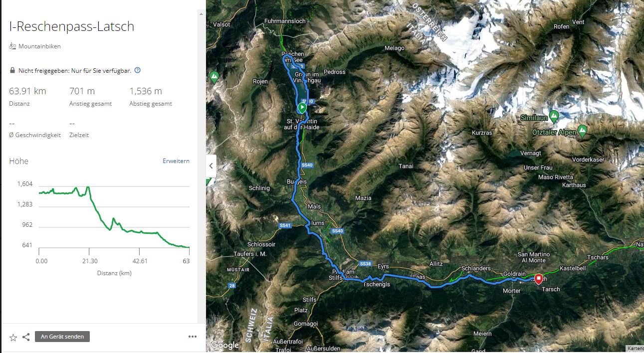Click the Schlanders town label on map

point(476,268)
